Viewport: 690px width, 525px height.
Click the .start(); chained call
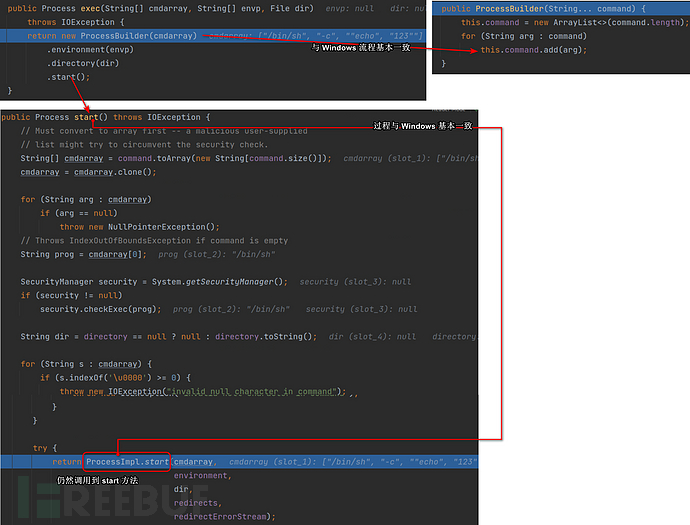[68, 76]
